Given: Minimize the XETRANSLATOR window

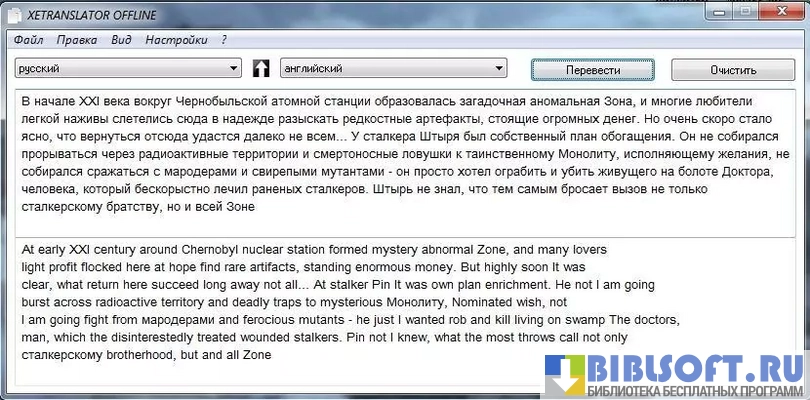Looking at the screenshot, I should pos(723,14).
